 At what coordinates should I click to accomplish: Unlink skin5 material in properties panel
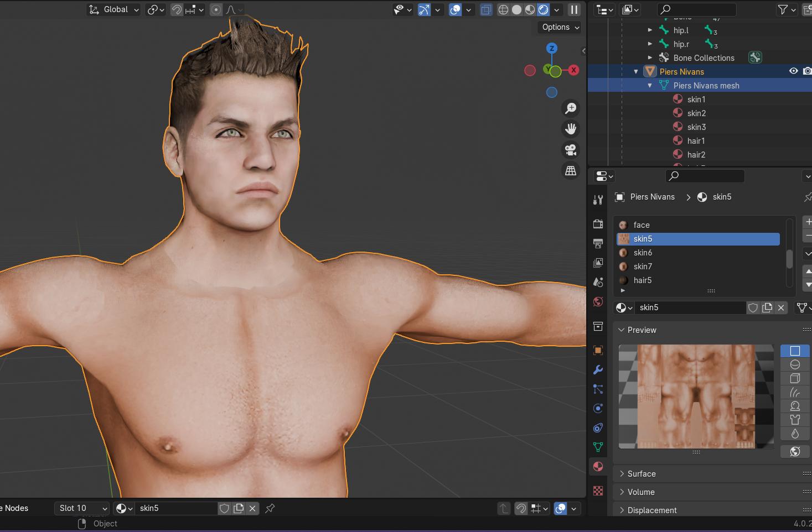[781, 307]
